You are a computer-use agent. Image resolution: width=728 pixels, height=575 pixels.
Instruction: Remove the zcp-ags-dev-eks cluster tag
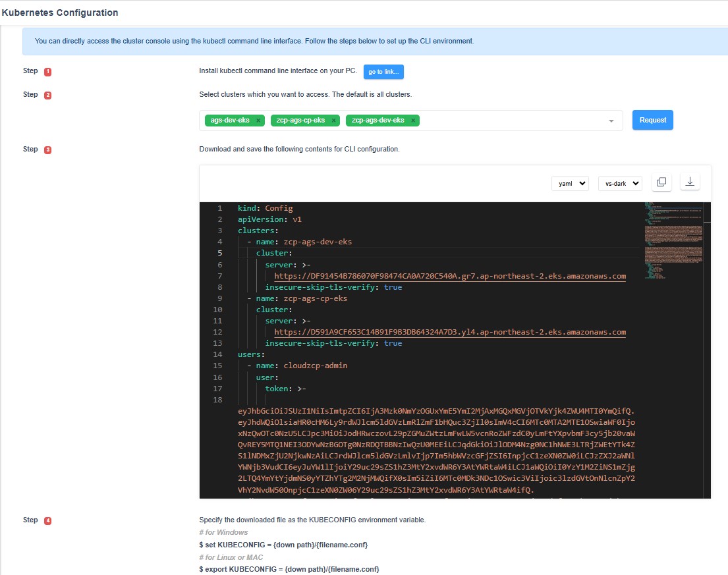tap(412, 121)
